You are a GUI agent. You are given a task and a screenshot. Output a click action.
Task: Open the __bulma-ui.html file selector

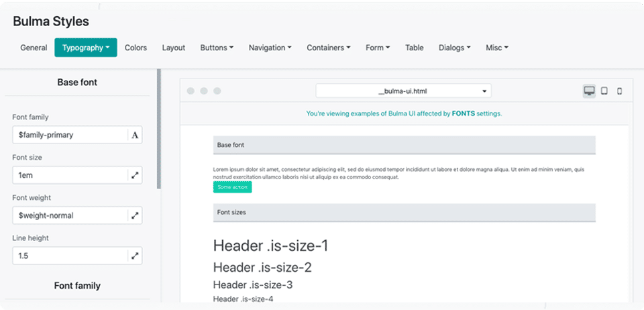(x=403, y=91)
